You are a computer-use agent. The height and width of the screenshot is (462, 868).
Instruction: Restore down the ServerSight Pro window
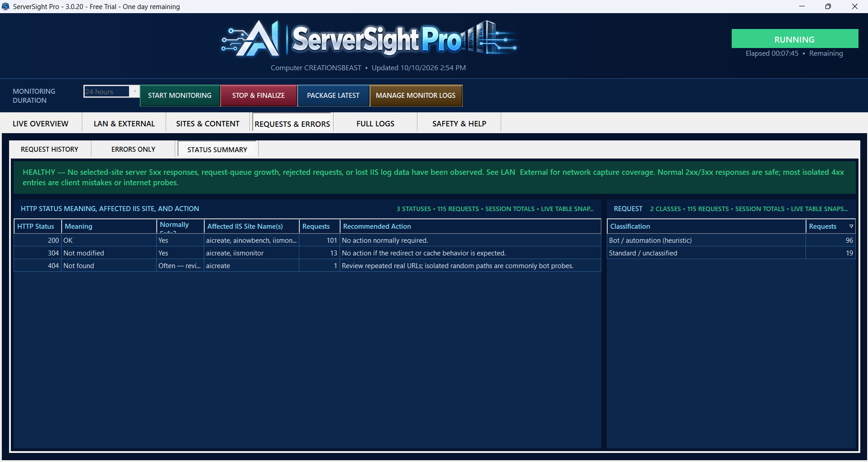[x=828, y=6]
